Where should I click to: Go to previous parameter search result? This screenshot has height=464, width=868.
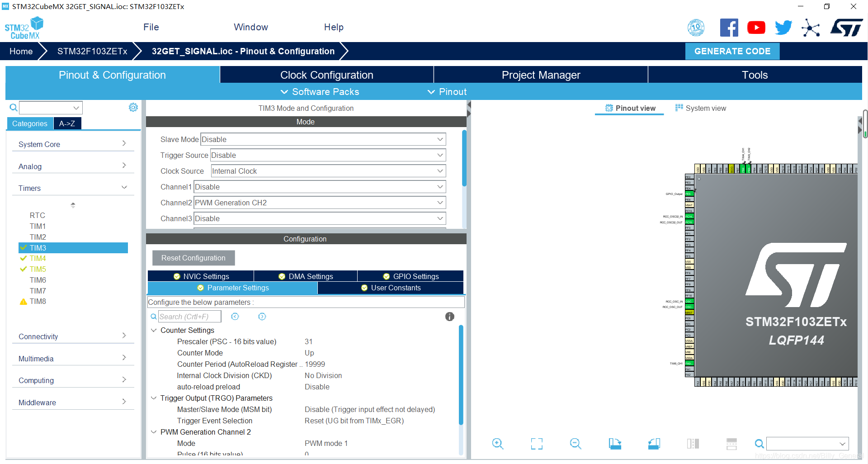coord(235,317)
